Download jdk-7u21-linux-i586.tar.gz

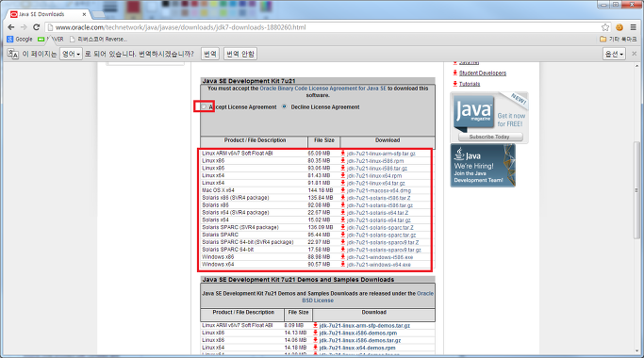pos(376,169)
